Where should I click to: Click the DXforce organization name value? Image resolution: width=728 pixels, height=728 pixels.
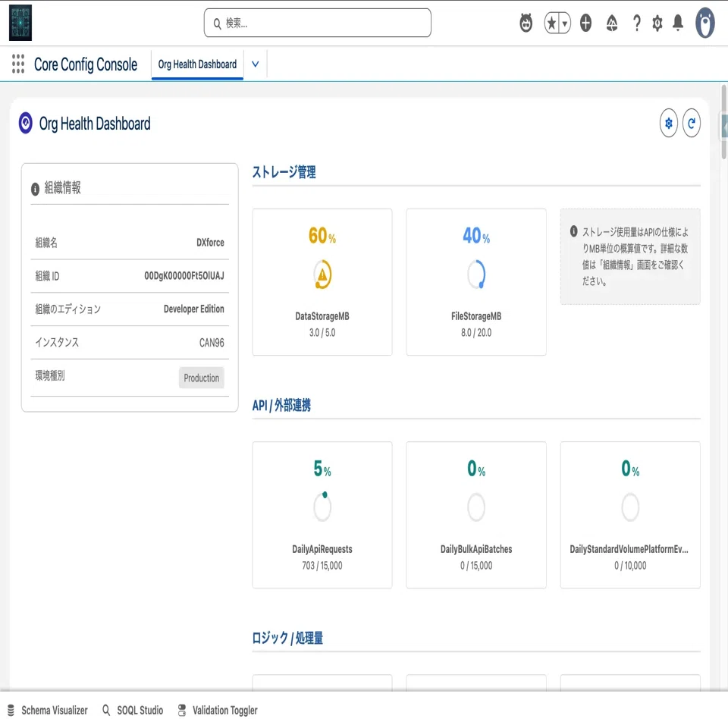pyautogui.click(x=210, y=243)
